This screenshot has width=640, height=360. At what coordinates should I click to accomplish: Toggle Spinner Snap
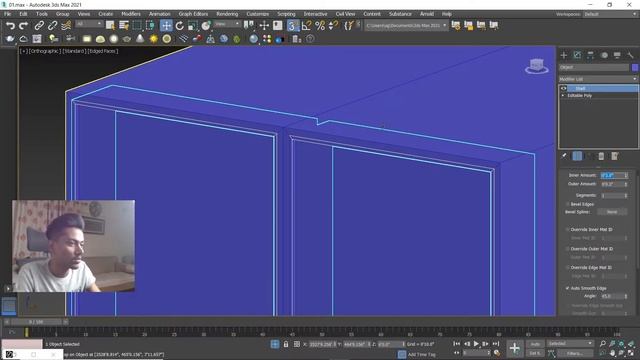[333, 26]
